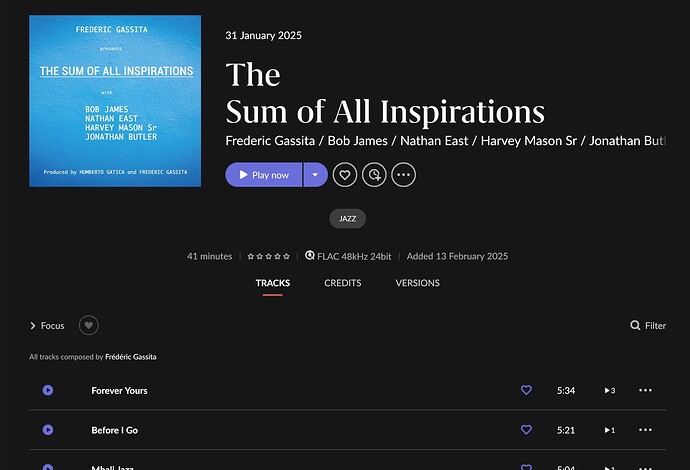The width and height of the screenshot is (690, 470).
Task: Open the Play now dropdown arrow
Action: [x=316, y=175]
